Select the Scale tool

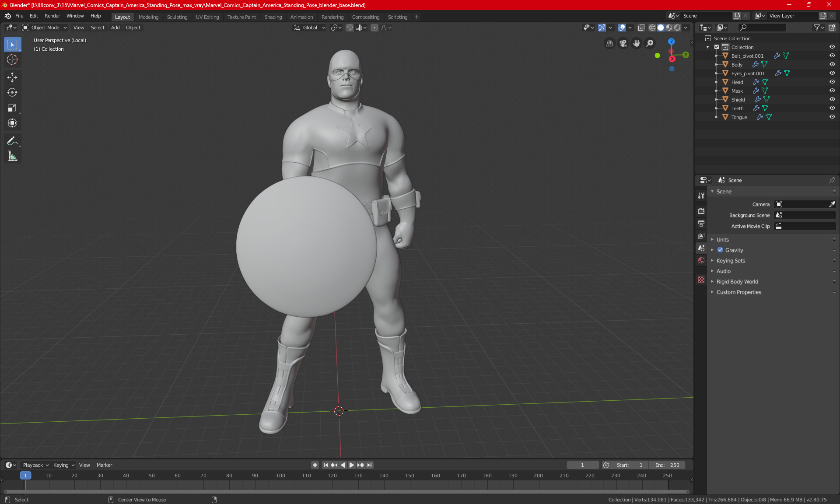[12, 108]
